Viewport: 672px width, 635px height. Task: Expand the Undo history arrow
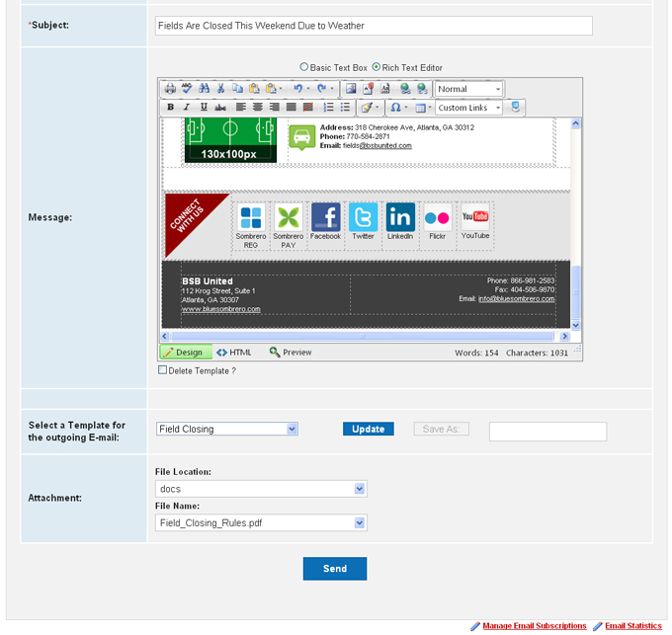click(x=308, y=89)
